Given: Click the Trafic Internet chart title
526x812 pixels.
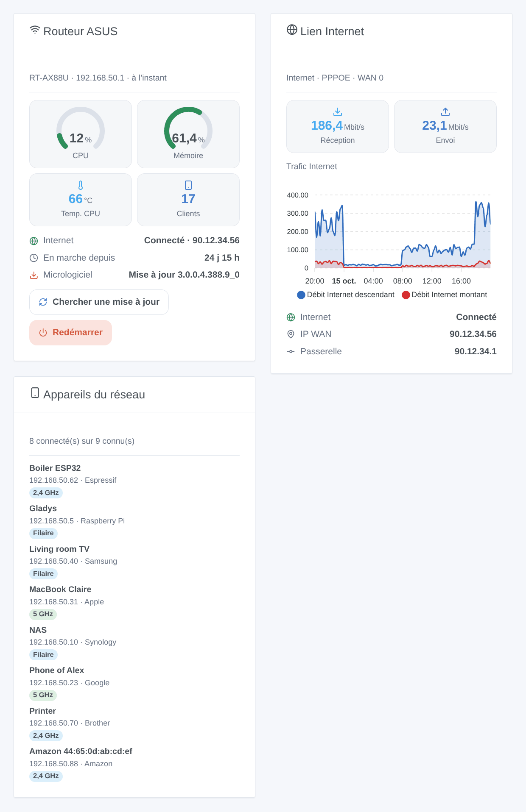Looking at the screenshot, I should coord(312,167).
